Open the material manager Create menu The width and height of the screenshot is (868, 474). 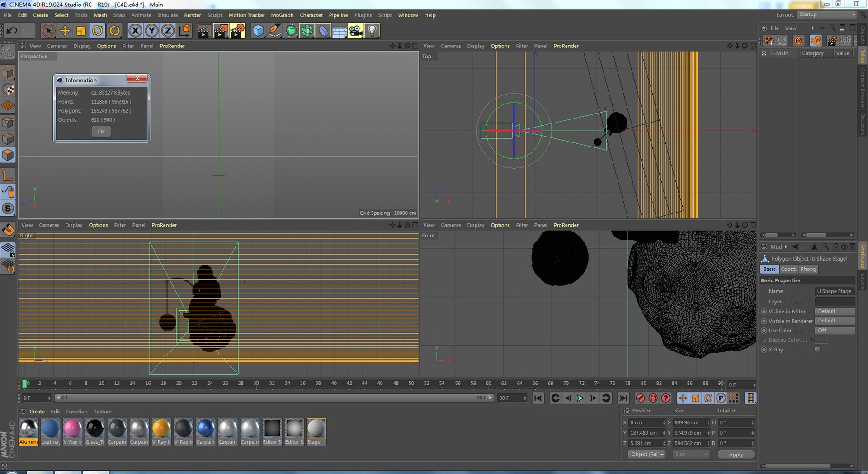click(37, 412)
